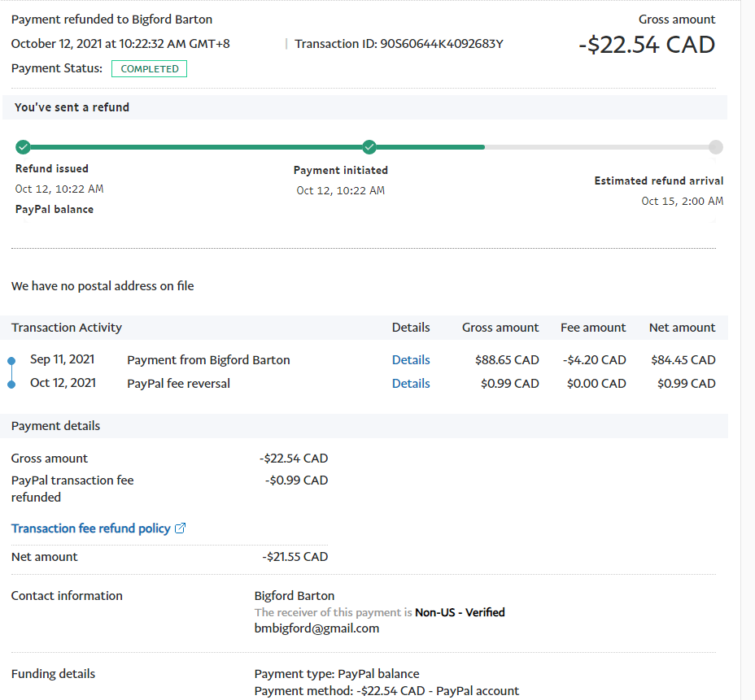Image resolution: width=755 pixels, height=700 pixels.
Task: Click the Refund issued green checkmark
Action: 23,147
